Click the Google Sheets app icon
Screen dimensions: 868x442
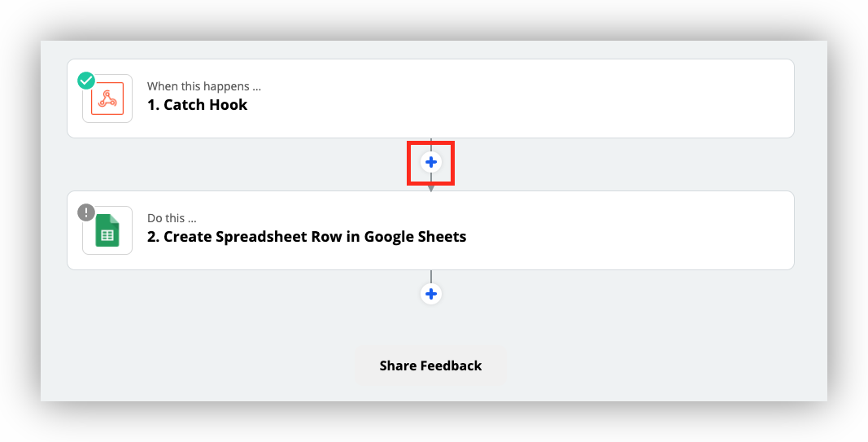tap(107, 230)
